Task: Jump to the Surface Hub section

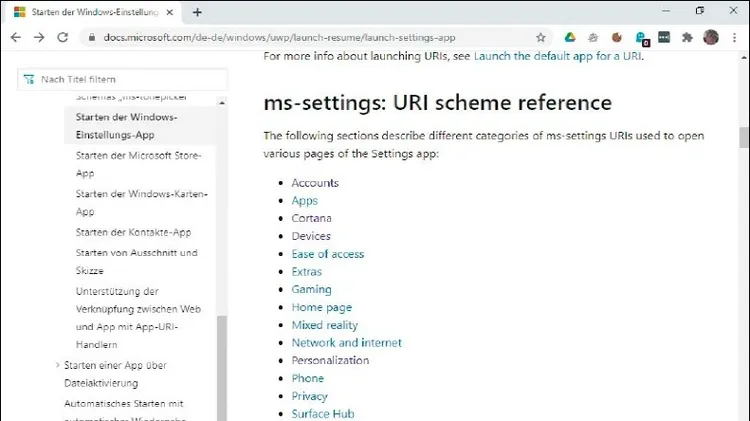Action: [323, 413]
